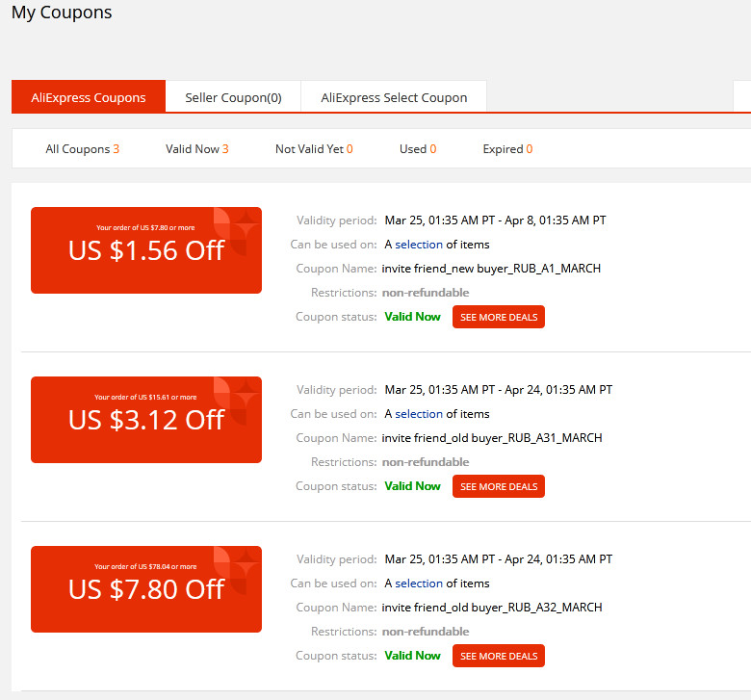Click Valid Now status of $1.56 coupon
Image resolution: width=751 pixels, height=700 pixels.
(412, 317)
